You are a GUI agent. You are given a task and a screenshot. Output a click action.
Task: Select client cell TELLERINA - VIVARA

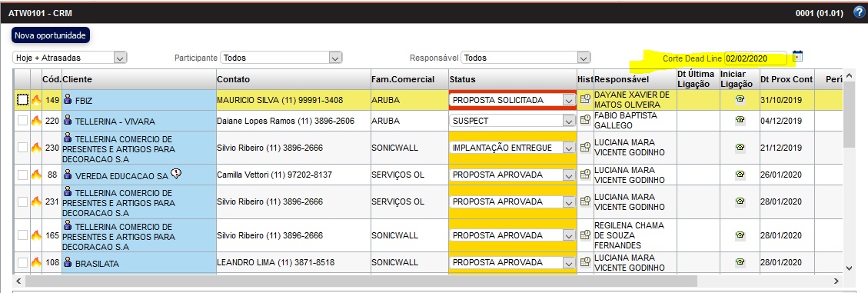pyautogui.click(x=139, y=121)
